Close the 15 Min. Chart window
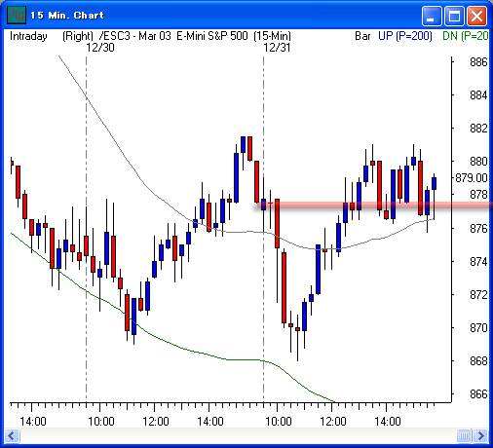 (476, 16)
